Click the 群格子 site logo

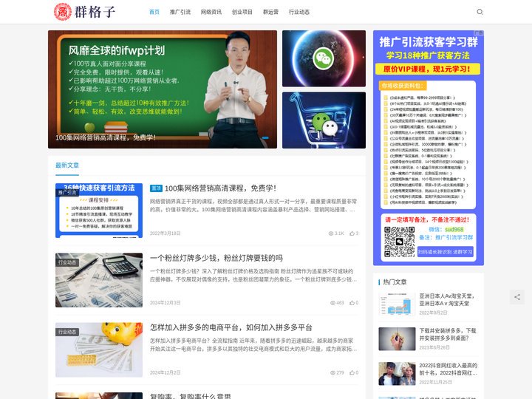tap(85, 12)
